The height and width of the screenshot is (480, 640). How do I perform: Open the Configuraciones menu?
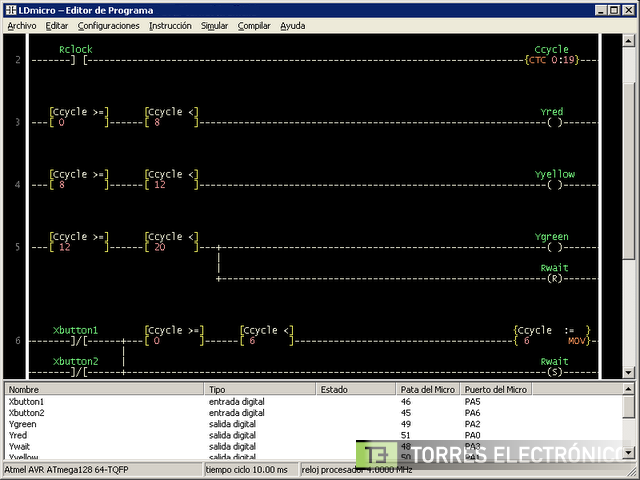pos(109,26)
